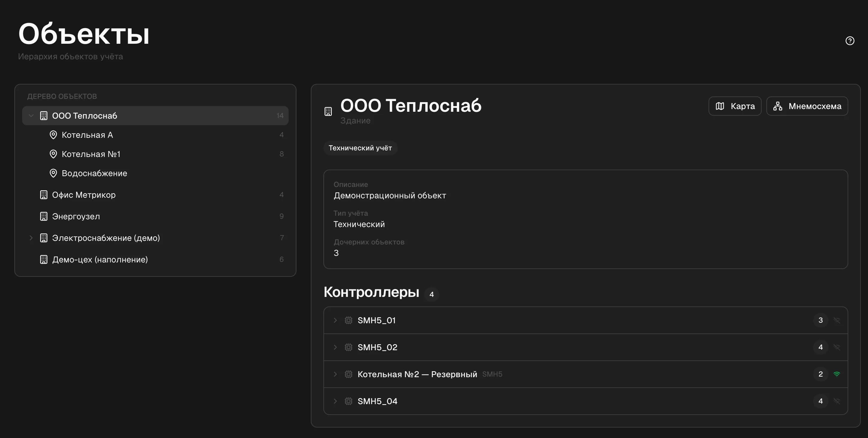Click the Контроллеры count badge 4

pos(432,294)
